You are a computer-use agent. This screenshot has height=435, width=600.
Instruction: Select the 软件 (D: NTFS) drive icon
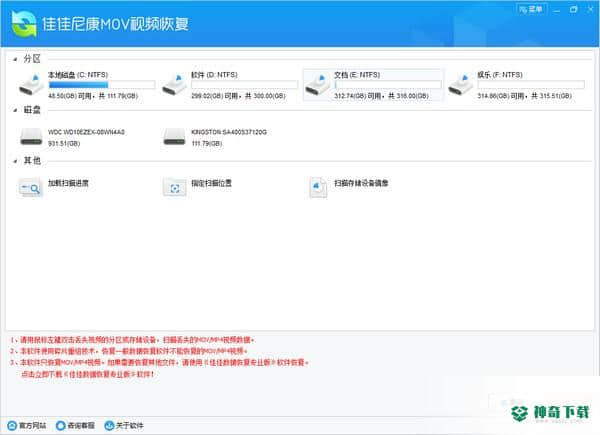(x=174, y=85)
